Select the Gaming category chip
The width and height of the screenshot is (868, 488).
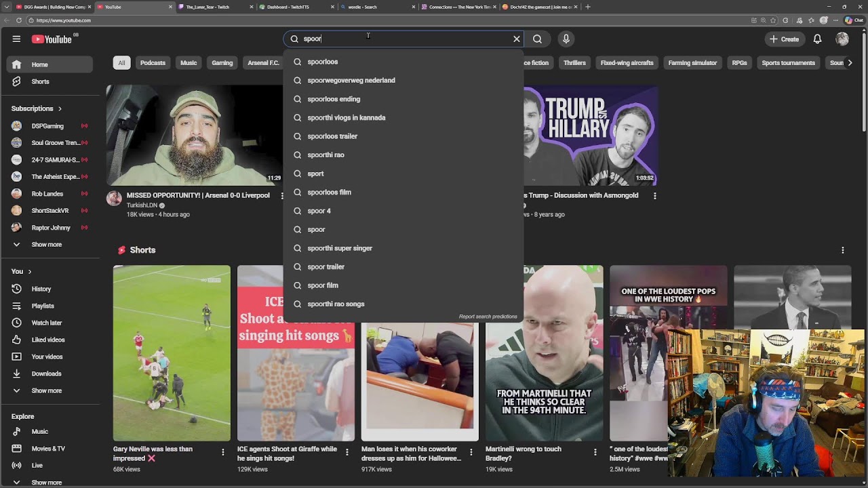222,63
